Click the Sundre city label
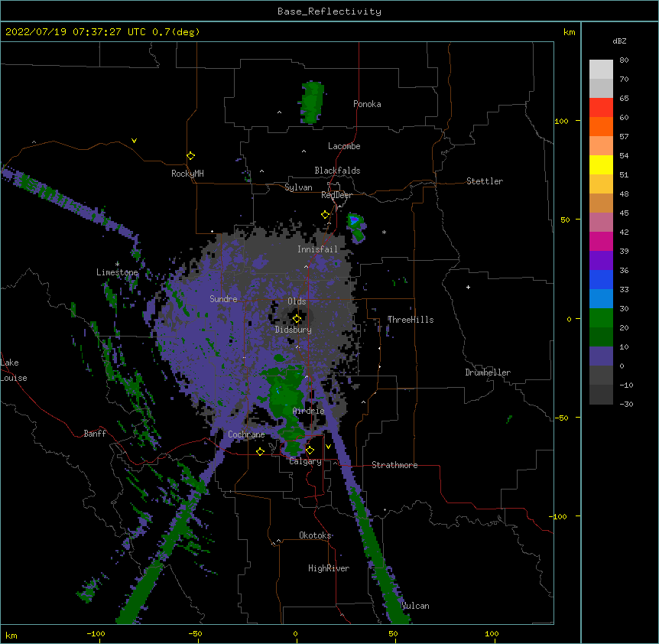Screen dimensions: 659x644 click(223, 299)
